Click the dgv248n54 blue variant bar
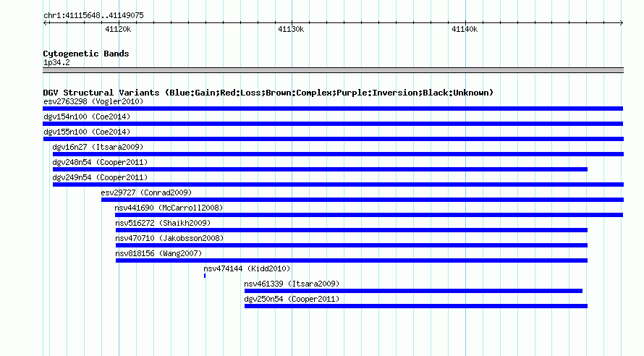 pyautogui.click(x=320, y=169)
